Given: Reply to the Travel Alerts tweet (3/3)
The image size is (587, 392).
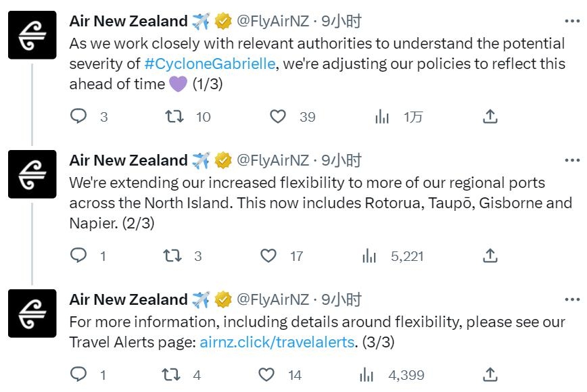Looking at the screenshot, I should 79,374.
